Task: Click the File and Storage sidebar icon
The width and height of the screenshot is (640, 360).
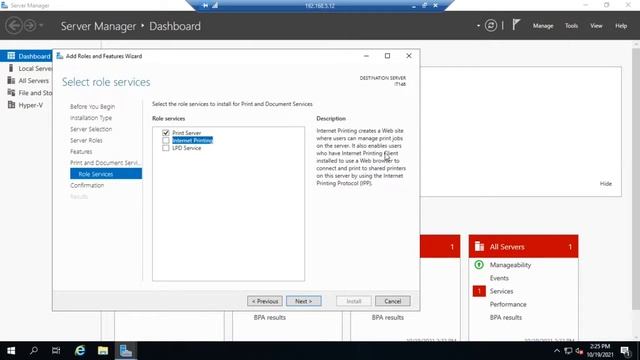Action: [11, 93]
